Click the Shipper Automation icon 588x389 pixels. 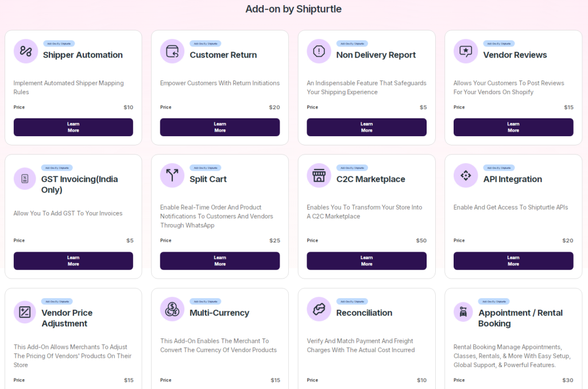tap(26, 51)
